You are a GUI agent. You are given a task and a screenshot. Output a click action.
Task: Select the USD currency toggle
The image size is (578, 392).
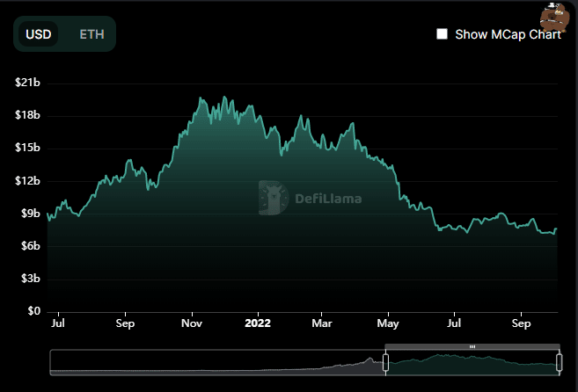(x=39, y=34)
